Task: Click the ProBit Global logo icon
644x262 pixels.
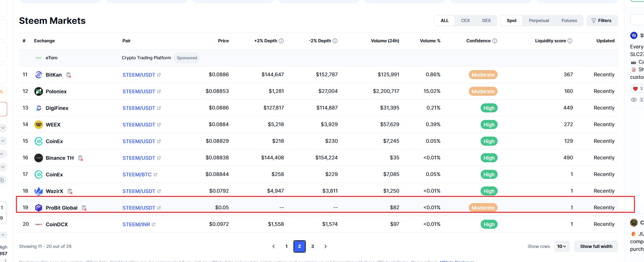Action: click(x=39, y=208)
